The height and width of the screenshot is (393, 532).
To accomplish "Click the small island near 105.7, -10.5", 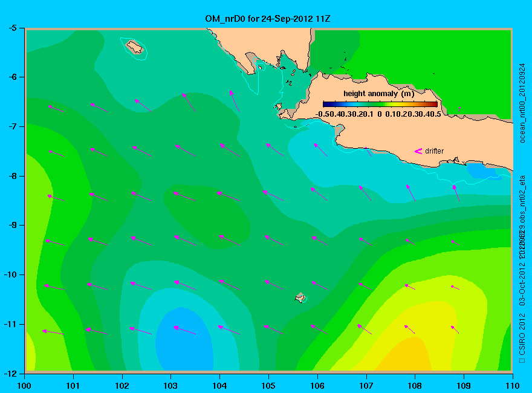I will (x=300, y=297).
